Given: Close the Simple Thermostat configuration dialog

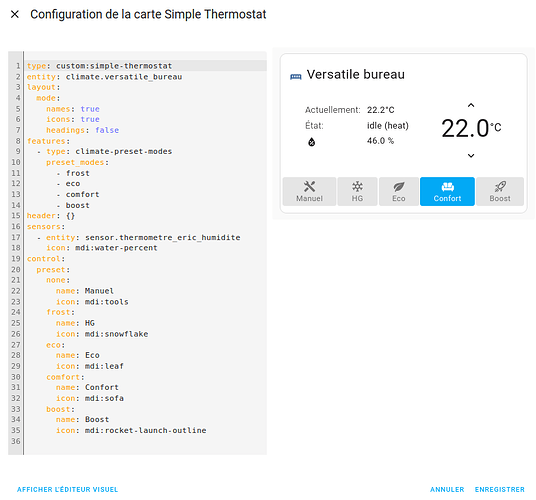Looking at the screenshot, I should point(15,14).
